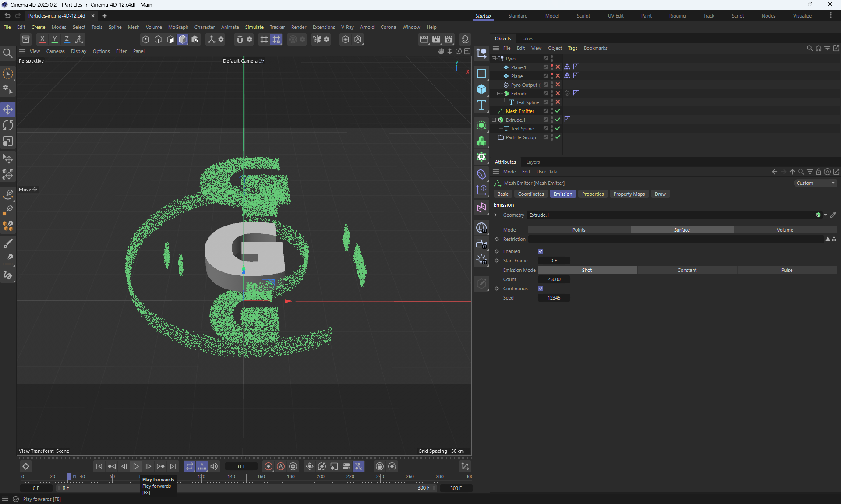
Task: Select the Rotate tool
Action: pyautogui.click(x=8, y=126)
